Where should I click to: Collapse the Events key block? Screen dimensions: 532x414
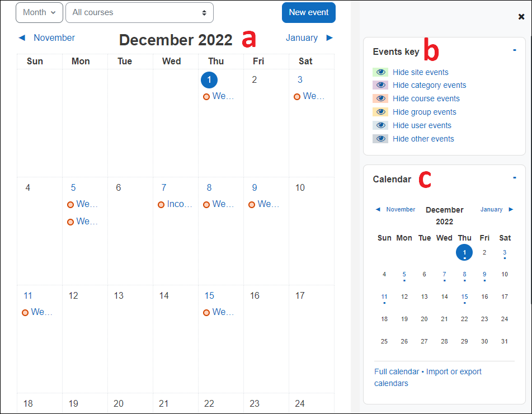pyautogui.click(x=514, y=49)
